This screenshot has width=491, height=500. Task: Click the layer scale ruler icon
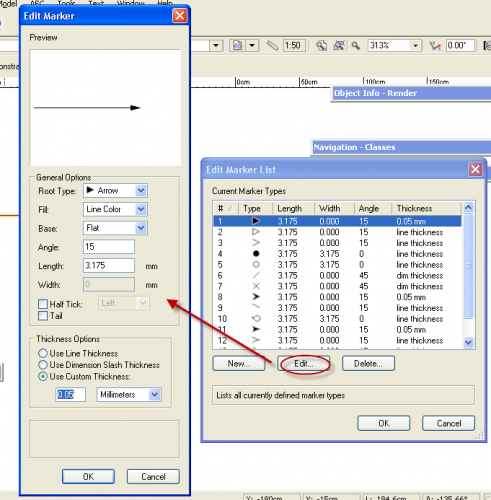[272, 45]
